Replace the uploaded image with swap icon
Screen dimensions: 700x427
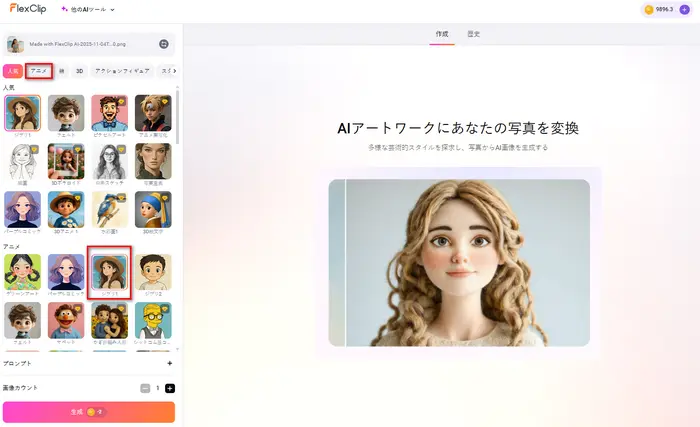[x=164, y=44]
